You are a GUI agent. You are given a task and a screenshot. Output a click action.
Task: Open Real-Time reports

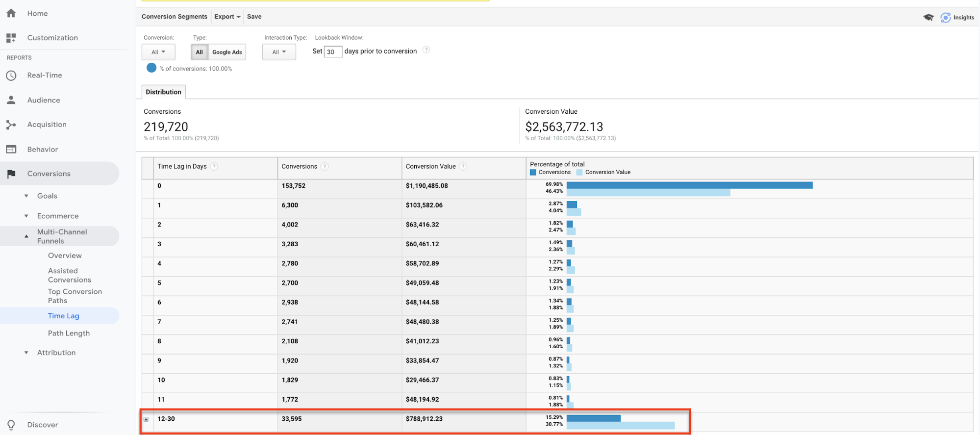click(x=45, y=76)
